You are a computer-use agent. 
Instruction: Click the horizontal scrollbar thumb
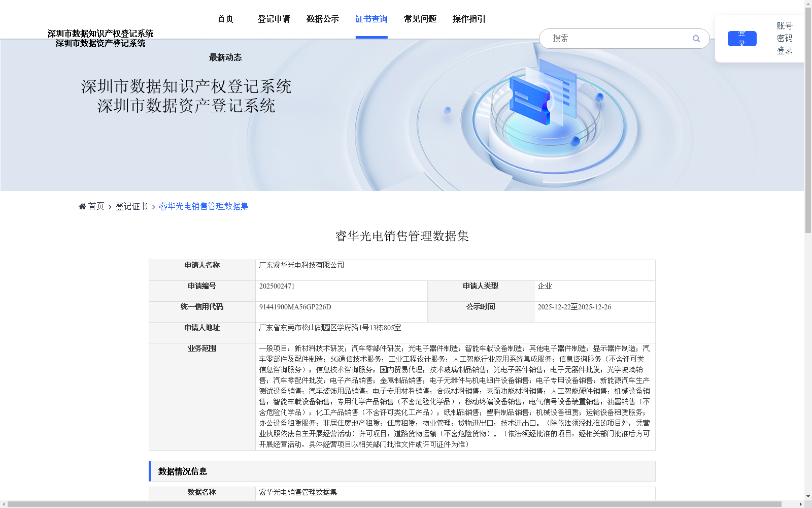(x=395, y=504)
